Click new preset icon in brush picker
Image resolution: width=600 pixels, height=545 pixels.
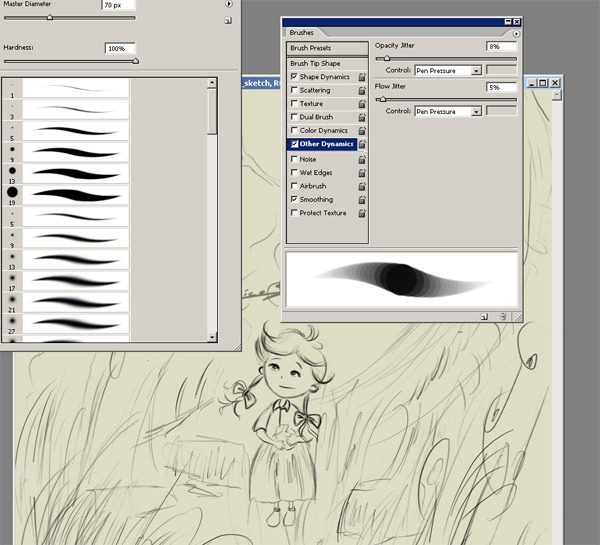228,20
